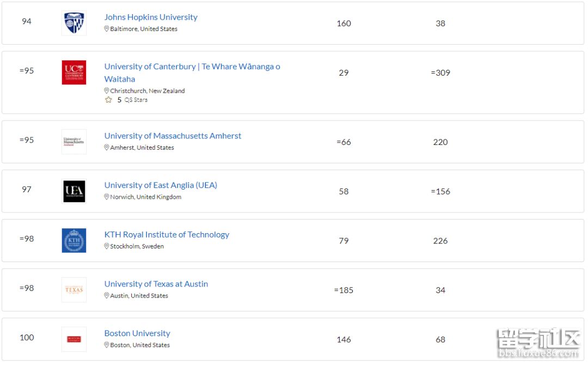Click the Boston University red logo
The image size is (588, 365).
tap(74, 339)
